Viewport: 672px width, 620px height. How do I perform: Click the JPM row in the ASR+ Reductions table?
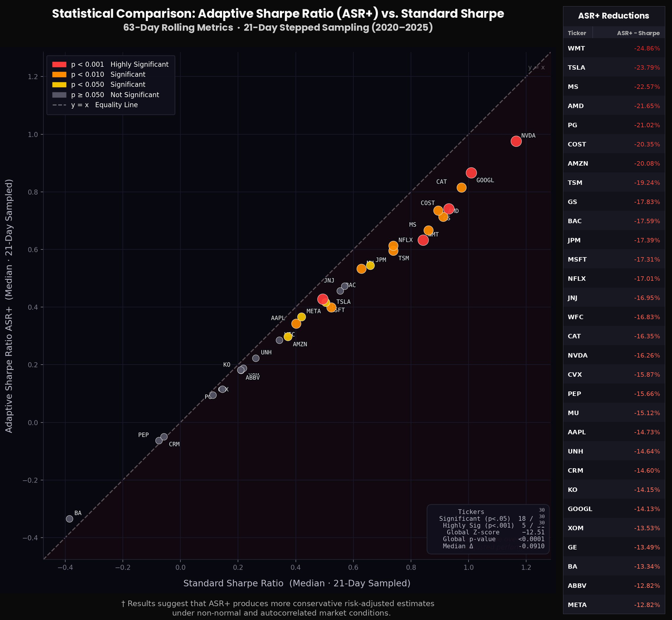[x=614, y=240]
